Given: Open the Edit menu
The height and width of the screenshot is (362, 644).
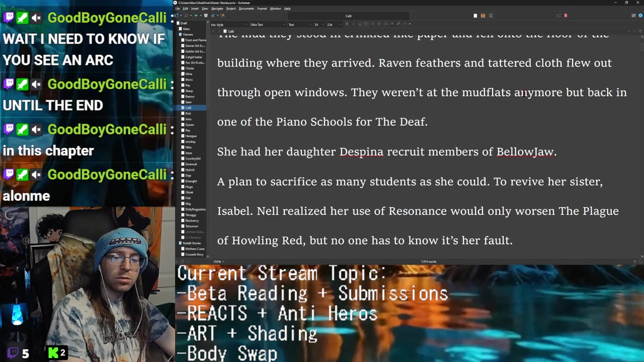Looking at the screenshot, I should pos(185,9).
